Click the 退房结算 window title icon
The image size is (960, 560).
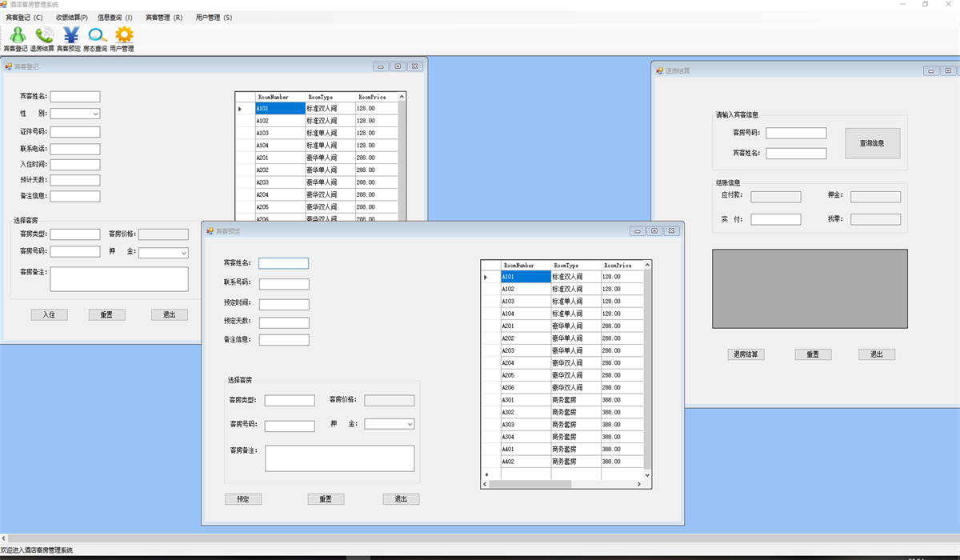(659, 70)
